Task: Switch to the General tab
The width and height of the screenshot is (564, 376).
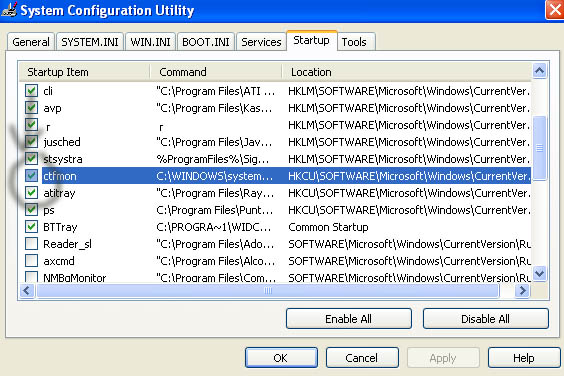Action: [x=31, y=42]
